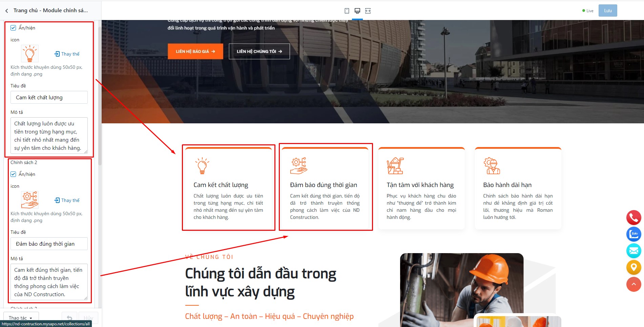Open the Zalo chat floating button
644x327 pixels.
(x=633, y=234)
